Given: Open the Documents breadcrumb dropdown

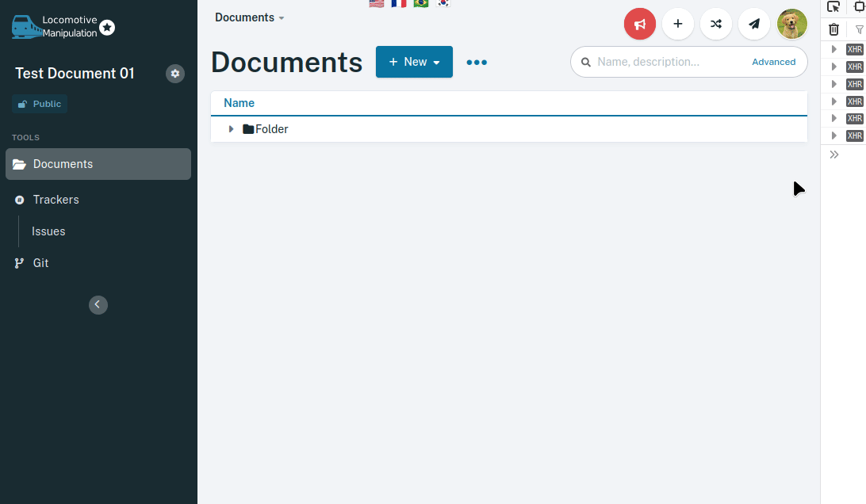Looking at the screenshot, I should click(x=249, y=17).
